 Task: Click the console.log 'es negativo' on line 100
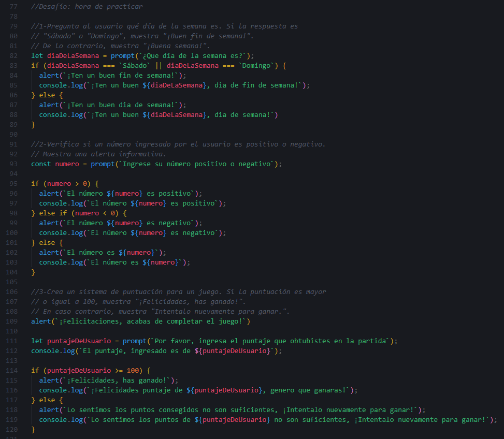coord(133,233)
